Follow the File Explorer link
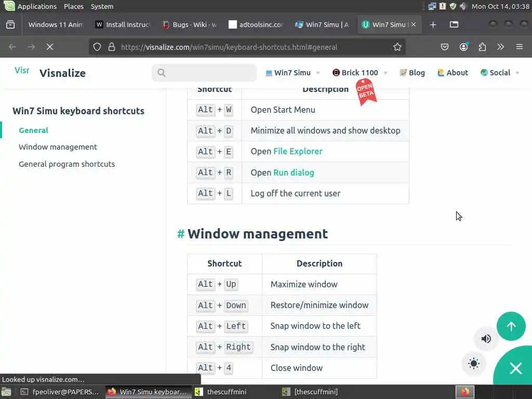The width and height of the screenshot is (532, 399). [298, 151]
